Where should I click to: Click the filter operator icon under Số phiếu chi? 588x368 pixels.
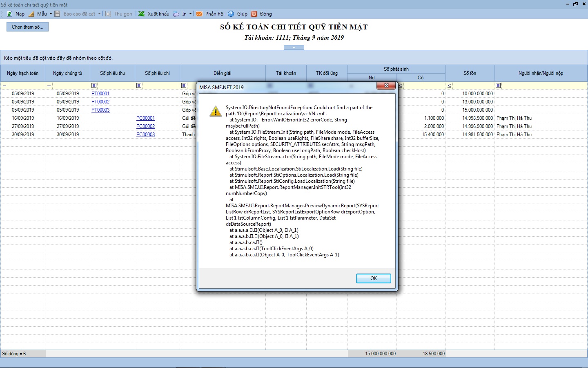(139, 85)
